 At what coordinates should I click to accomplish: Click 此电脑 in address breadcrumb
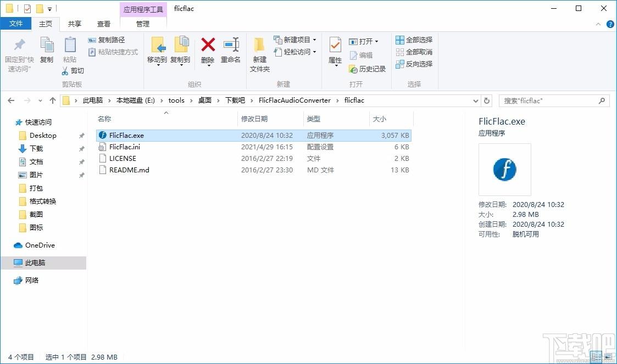(93, 100)
